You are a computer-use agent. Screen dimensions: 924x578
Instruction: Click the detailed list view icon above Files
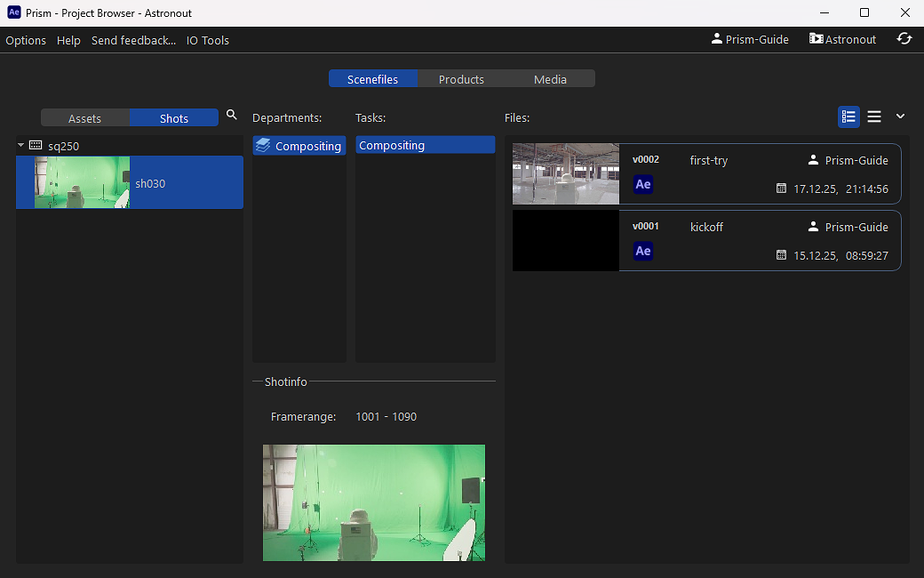(848, 116)
